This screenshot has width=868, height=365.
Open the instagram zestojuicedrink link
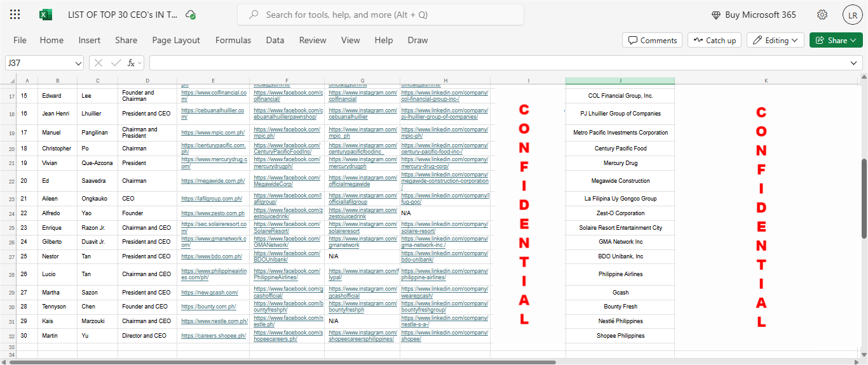[363, 213]
